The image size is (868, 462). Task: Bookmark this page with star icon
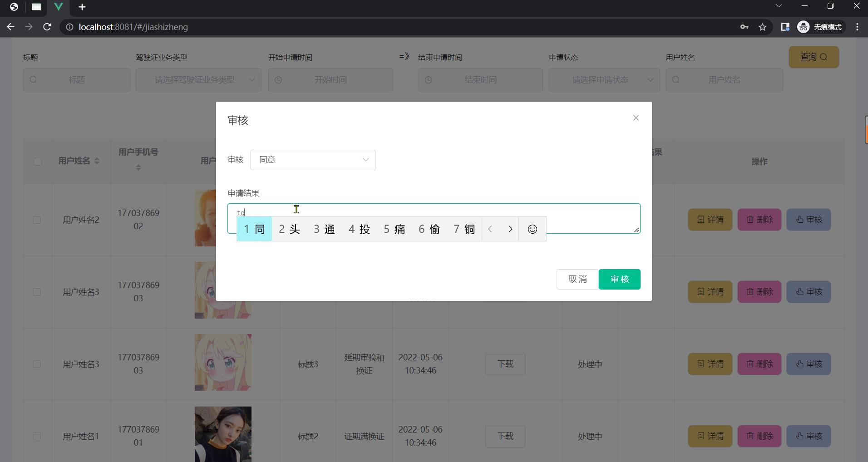[762, 27]
